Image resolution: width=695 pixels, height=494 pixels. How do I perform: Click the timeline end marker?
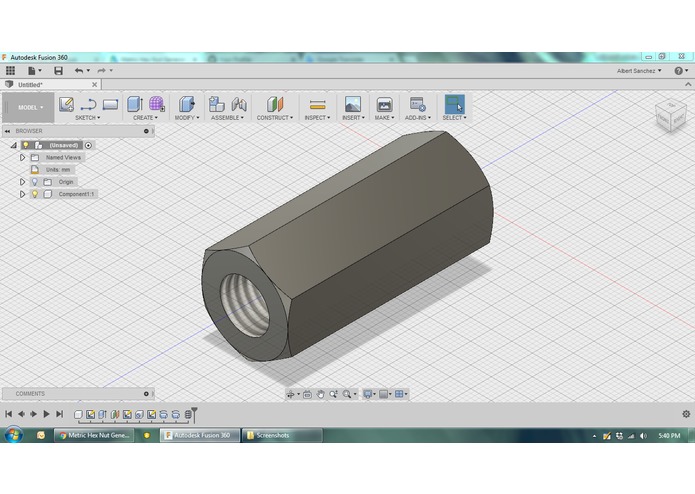point(194,414)
